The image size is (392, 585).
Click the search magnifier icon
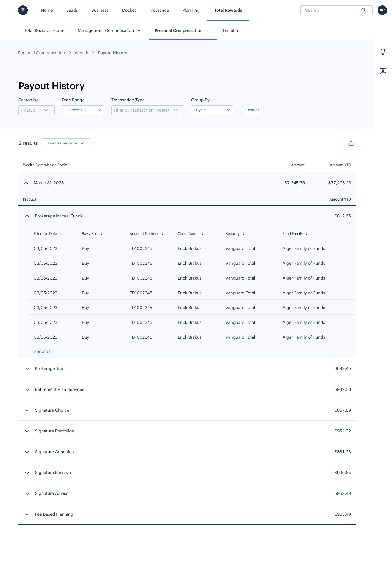(364, 10)
